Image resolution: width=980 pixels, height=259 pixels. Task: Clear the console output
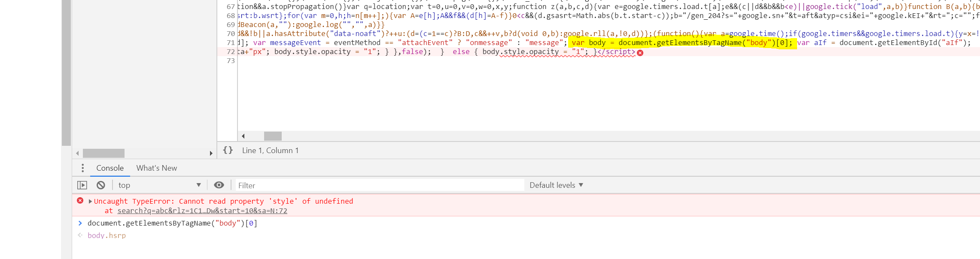coord(101,185)
